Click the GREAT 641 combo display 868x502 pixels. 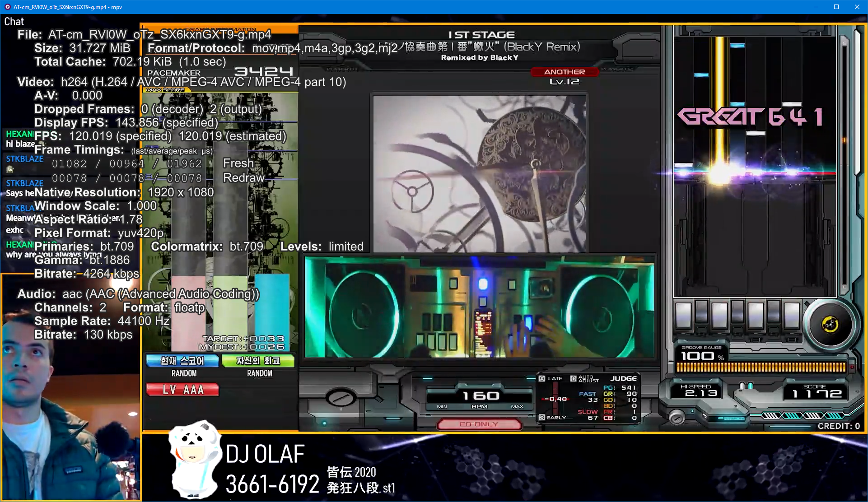[750, 117]
